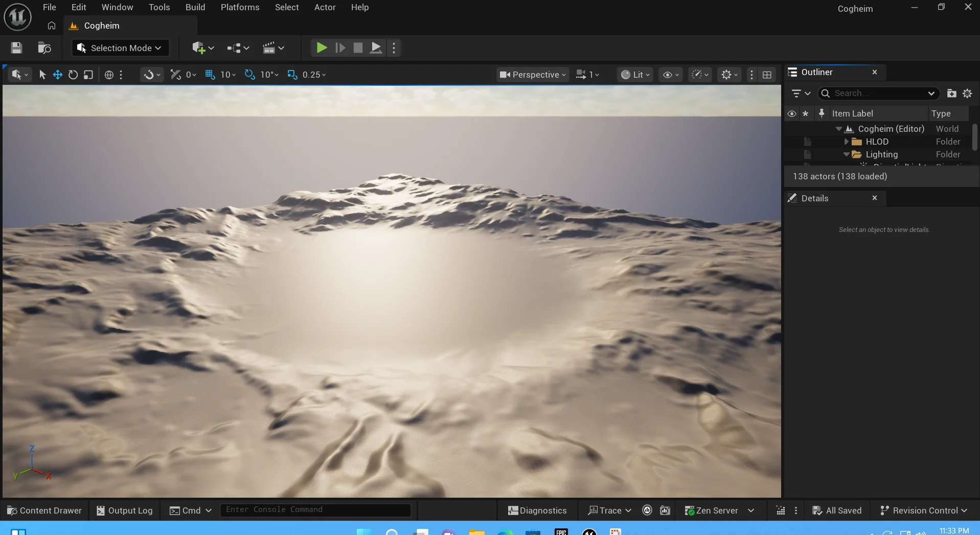Open the Cinematics clapperboard menu
The image size is (980, 535).
[x=273, y=48]
